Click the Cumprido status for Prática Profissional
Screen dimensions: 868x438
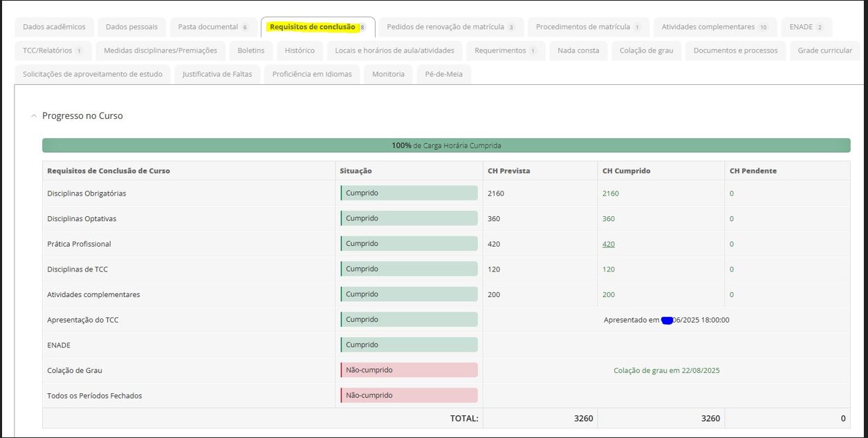click(409, 244)
